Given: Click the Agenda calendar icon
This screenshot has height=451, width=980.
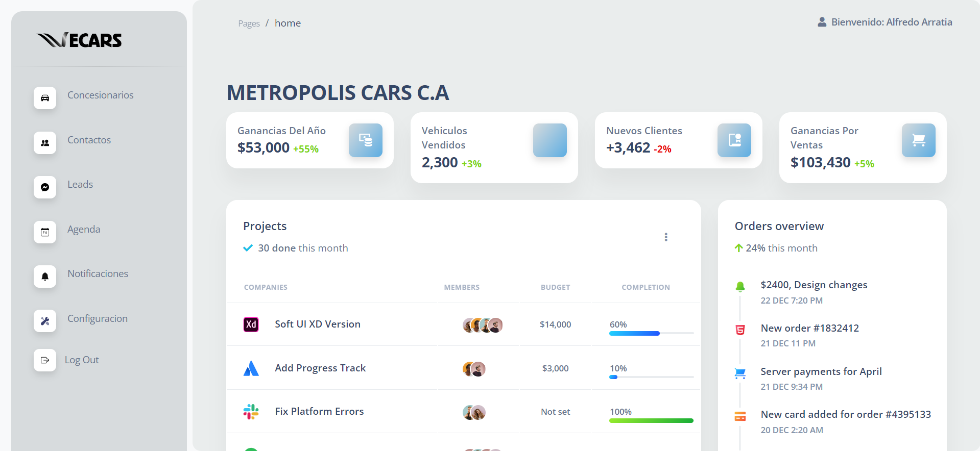Looking at the screenshot, I should pos(45,232).
